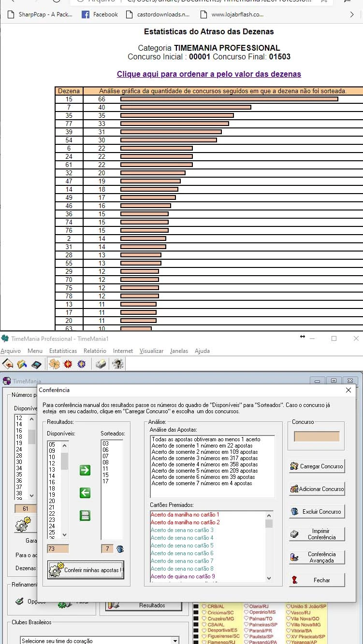This screenshot has height=644, width=363.
Task: Click the TimeMania Professional title bar app icon
Action: 5,338
